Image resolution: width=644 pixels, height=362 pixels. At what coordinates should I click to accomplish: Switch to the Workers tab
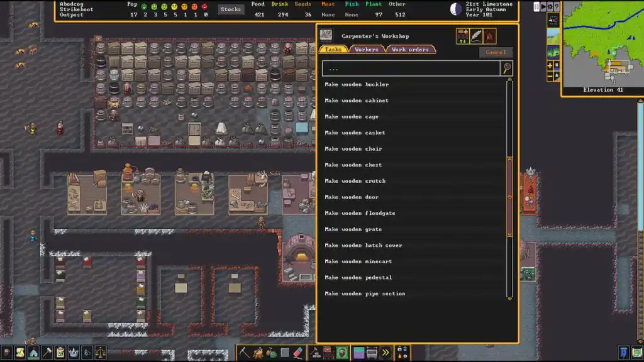pyautogui.click(x=367, y=49)
